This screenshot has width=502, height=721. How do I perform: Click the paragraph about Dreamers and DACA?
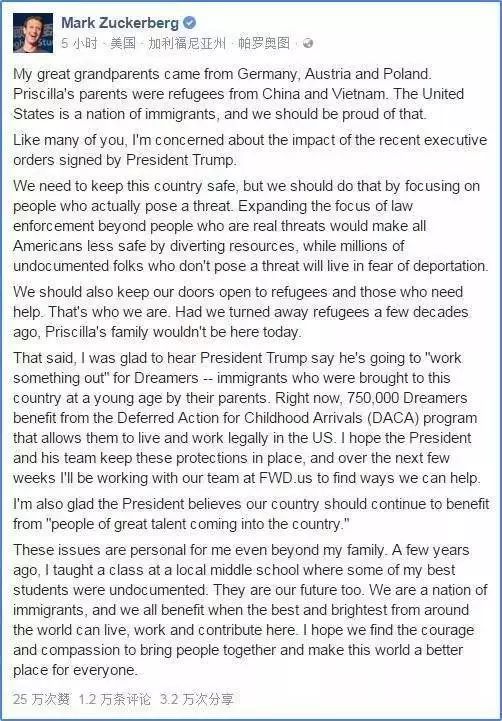247,418
